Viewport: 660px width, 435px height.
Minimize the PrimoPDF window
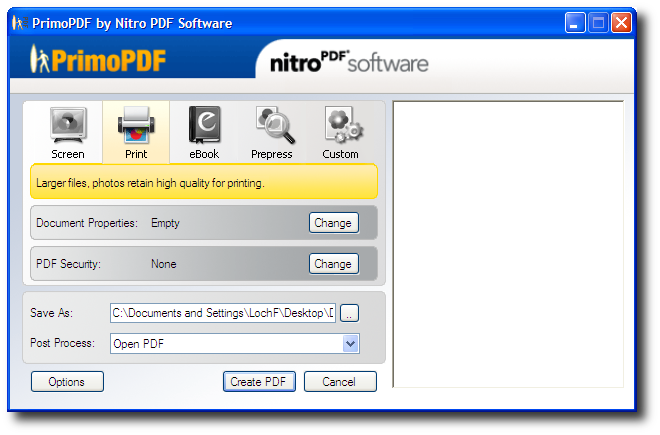[x=575, y=23]
